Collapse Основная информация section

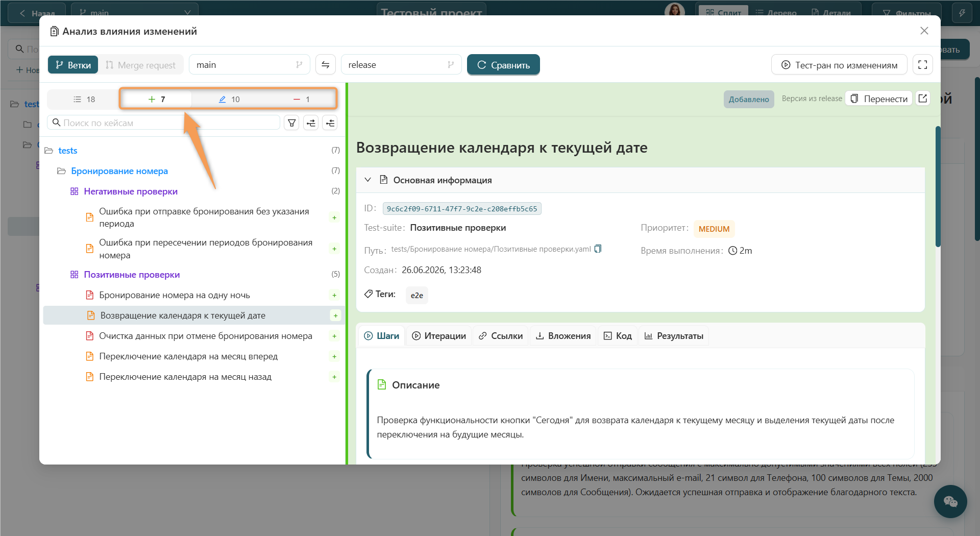(x=368, y=180)
